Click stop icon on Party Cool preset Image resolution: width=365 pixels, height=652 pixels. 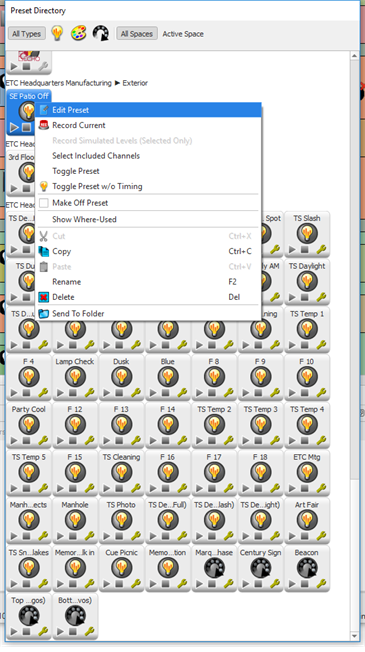(x=26, y=440)
